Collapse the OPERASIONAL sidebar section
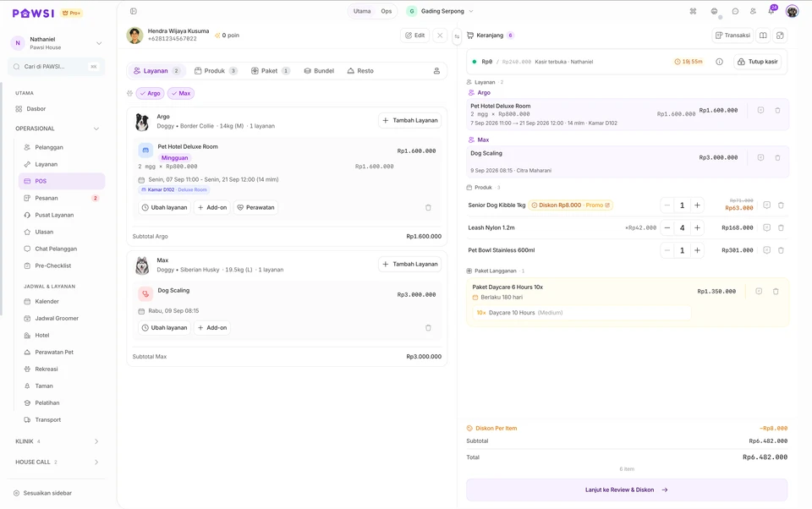 point(58,129)
